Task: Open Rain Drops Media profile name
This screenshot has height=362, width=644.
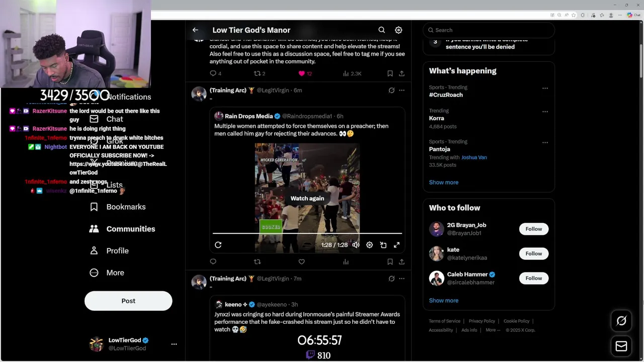Action: pyautogui.click(x=249, y=116)
